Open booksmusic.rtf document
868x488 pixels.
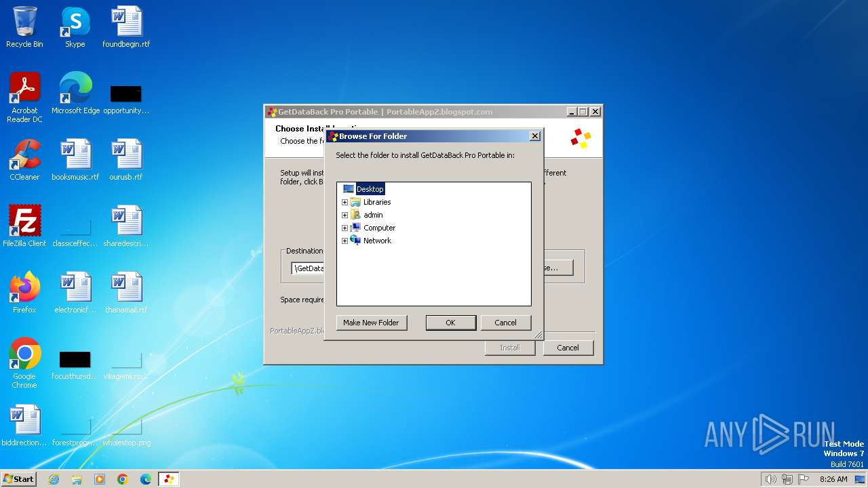(x=75, y=160)
